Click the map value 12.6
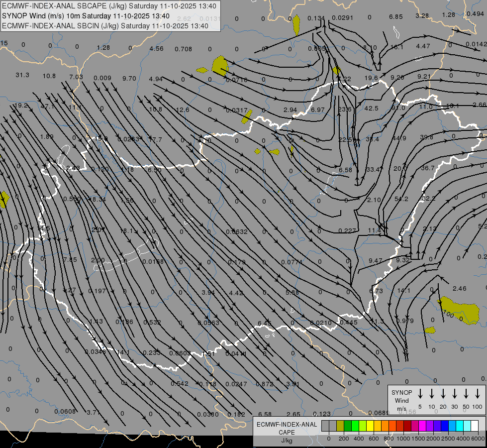Screen dimensions: 487x448 [183, 110]
